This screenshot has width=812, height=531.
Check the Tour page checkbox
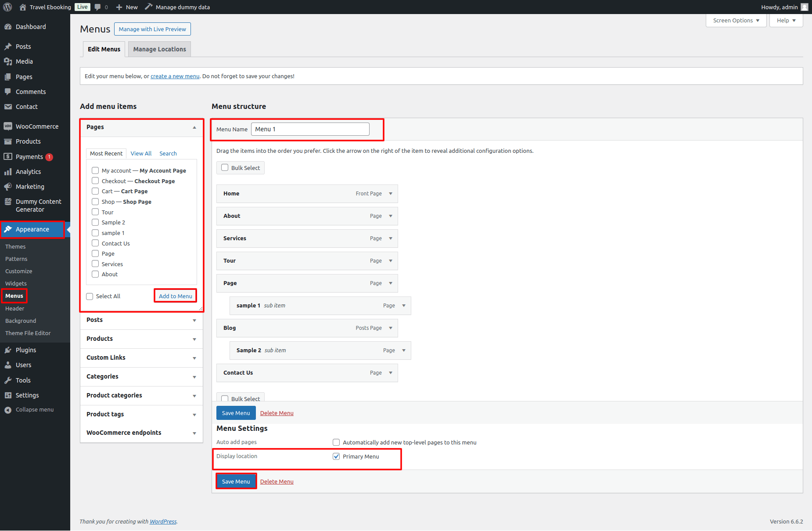[95, 212]
